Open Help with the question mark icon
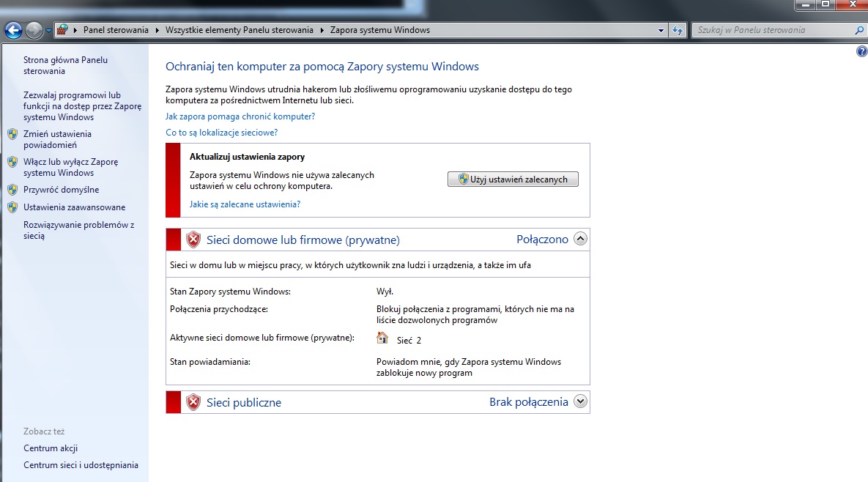868x482 pixels. click(862, 51)
